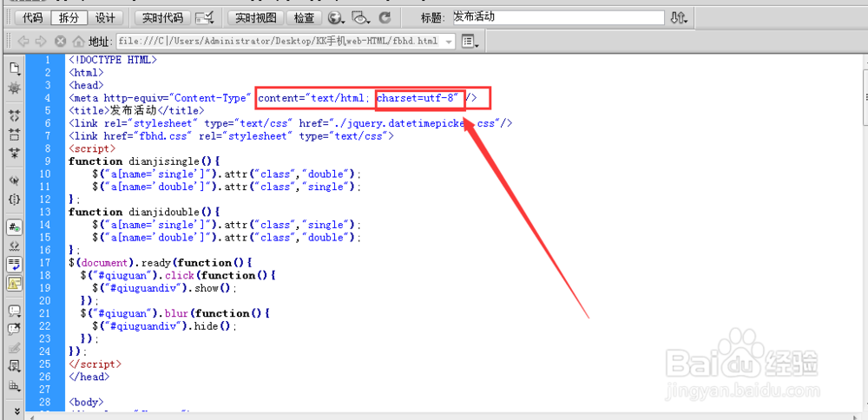Stop page loading icon

pyautogui.click(x=61, y=42)
